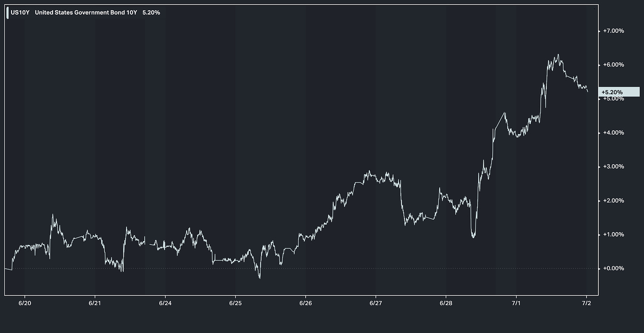Click the 6/20 date on the time axis
The width and height of the screenshot is (644, 333).
24,303
